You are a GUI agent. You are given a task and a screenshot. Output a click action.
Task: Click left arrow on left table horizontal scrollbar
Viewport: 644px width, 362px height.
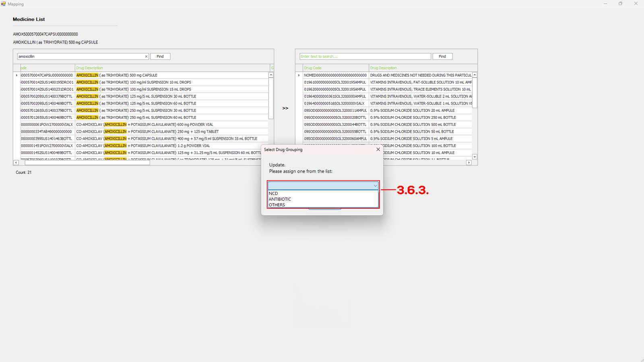16,162
